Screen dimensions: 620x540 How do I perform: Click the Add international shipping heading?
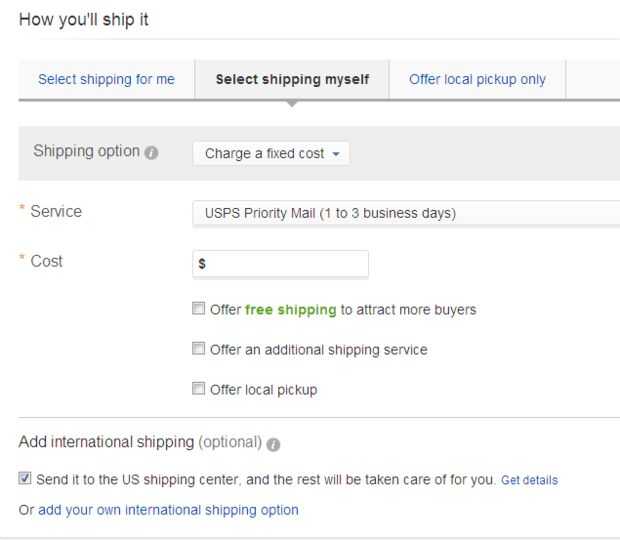(x=106, y=442)
